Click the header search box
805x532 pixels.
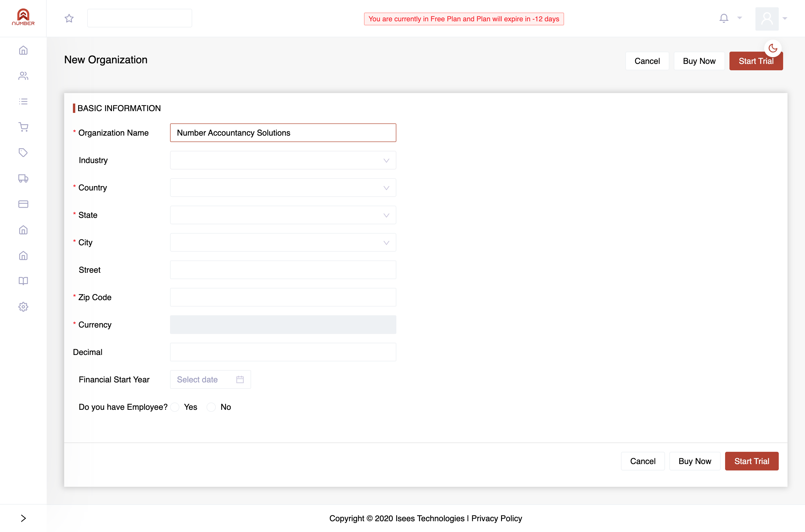pyautogui.click(x=139, y=18)
